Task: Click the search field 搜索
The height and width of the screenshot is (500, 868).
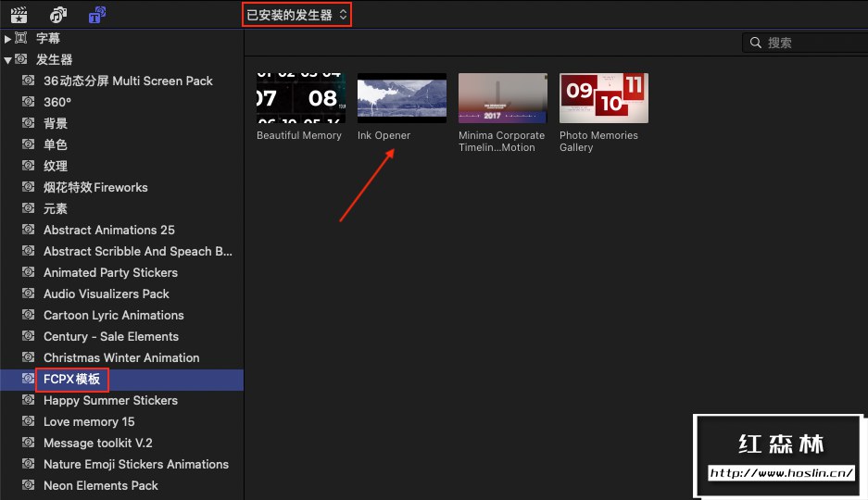Action: coord(805,43)
